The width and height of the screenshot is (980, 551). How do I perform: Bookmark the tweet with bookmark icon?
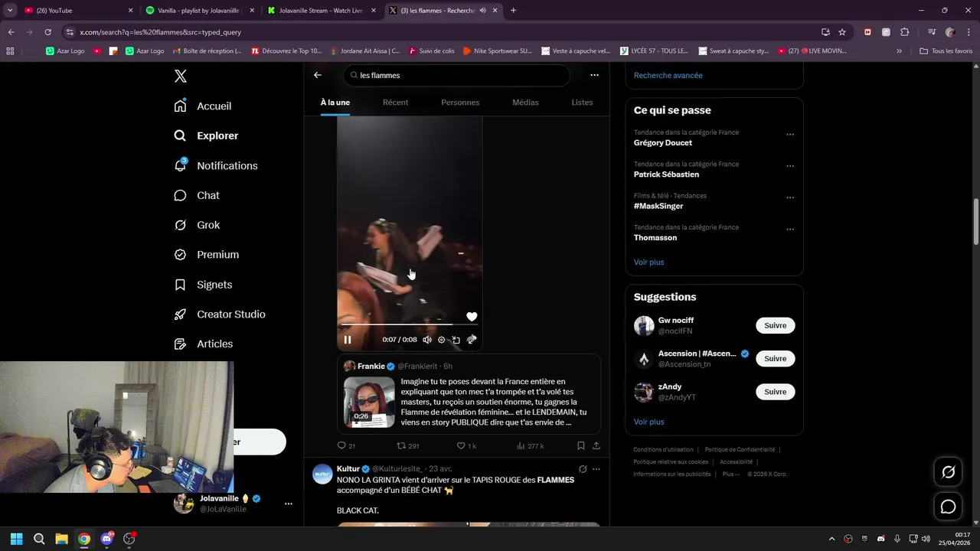[580, 445]
